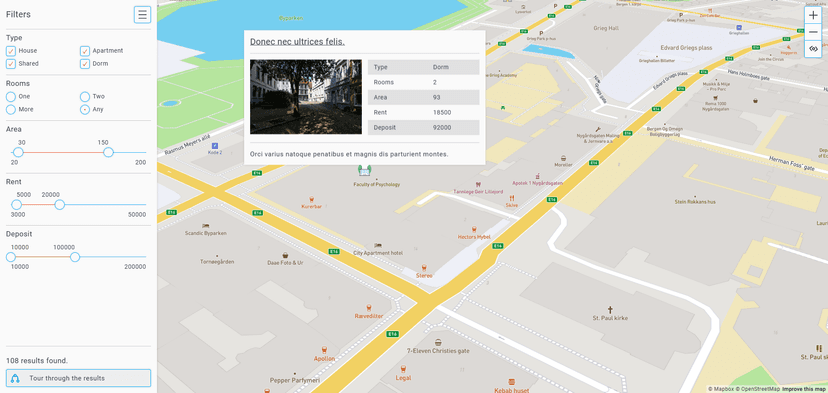Click the Deposit value 92000 in popup
This screenshot has height=393, width=828.
coord(441,127)
